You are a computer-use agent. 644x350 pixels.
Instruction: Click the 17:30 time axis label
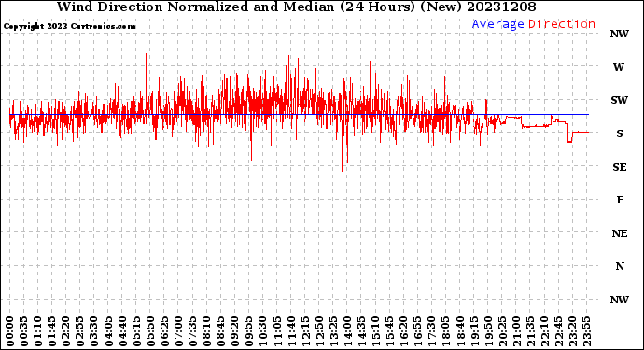[x=431, y=331]
